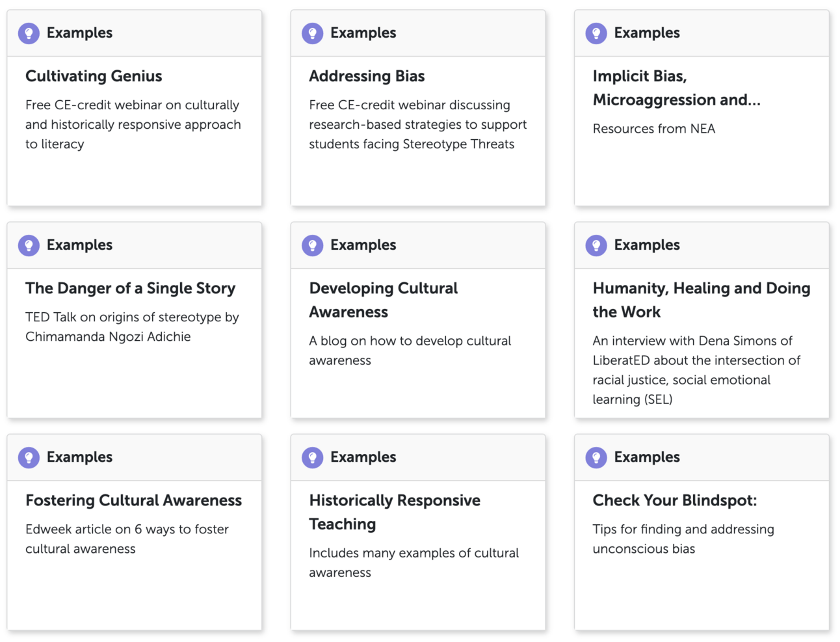
Task: Open the Cultivating Genius title link
Action: click(x=94, y=76)
